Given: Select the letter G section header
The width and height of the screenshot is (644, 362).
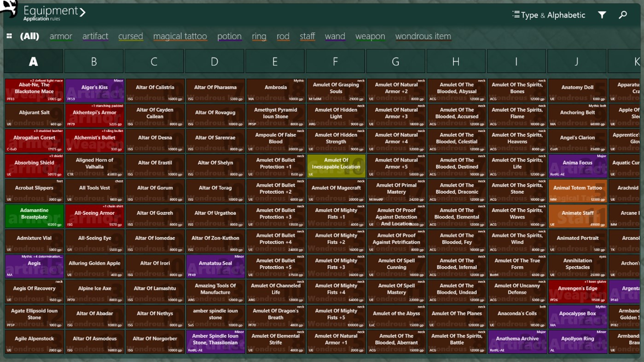Looking at the screenshot, I should 395,61.
